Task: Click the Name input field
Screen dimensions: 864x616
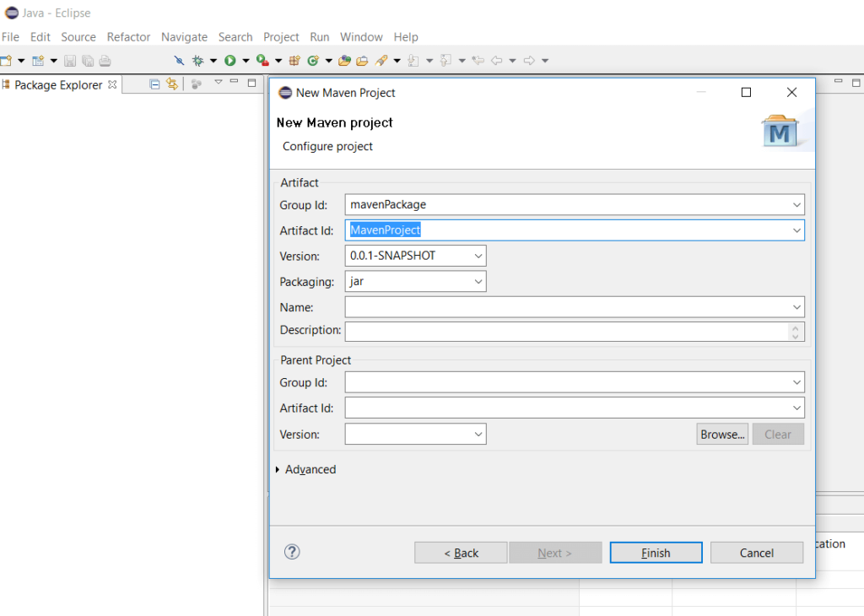Action: pos(548,306)
